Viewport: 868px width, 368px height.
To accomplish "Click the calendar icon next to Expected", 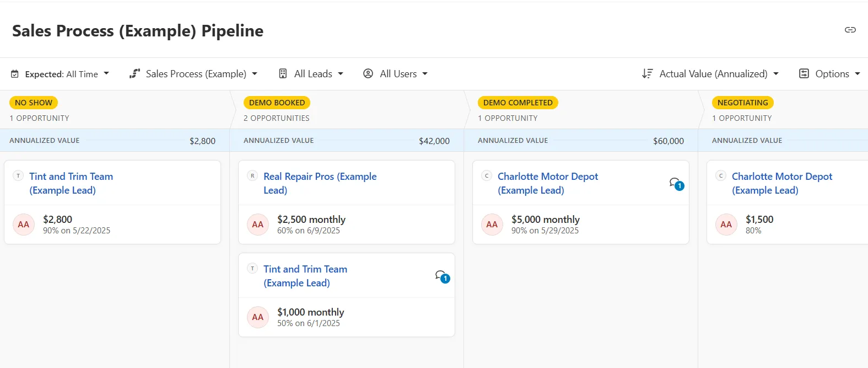I will [x=15, y=74].
